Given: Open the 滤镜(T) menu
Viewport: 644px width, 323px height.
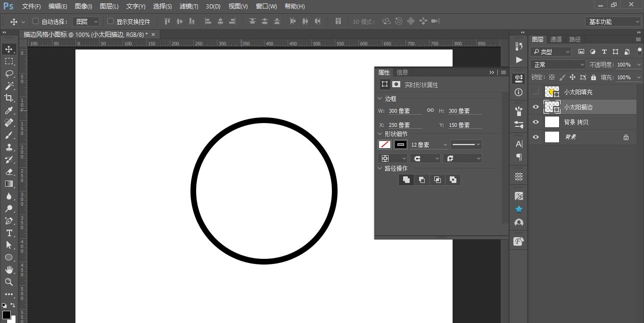Looking at the screenshot, I should [x=189, y=7].
